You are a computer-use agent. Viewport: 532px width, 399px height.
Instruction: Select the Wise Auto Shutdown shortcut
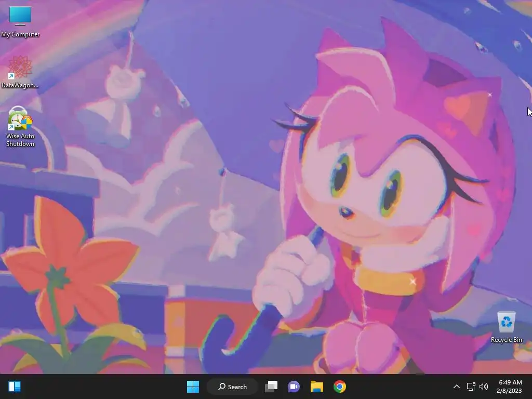click(x=20, y=126)
